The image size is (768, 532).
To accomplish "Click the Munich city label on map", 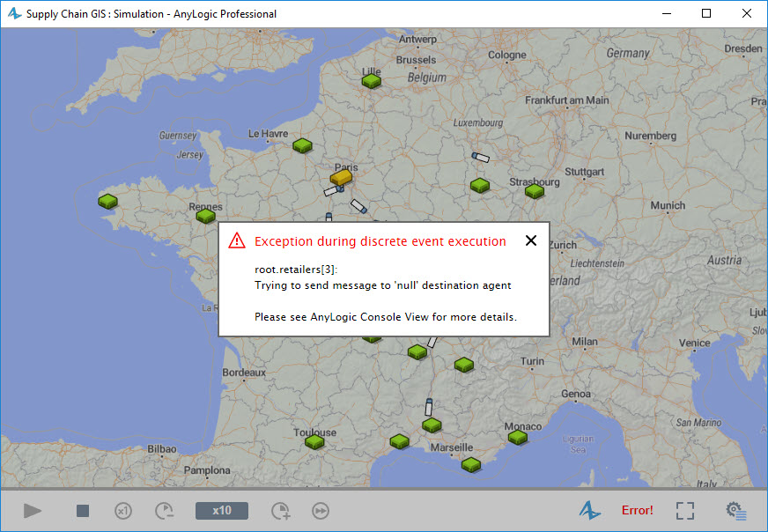I will 668,205.
